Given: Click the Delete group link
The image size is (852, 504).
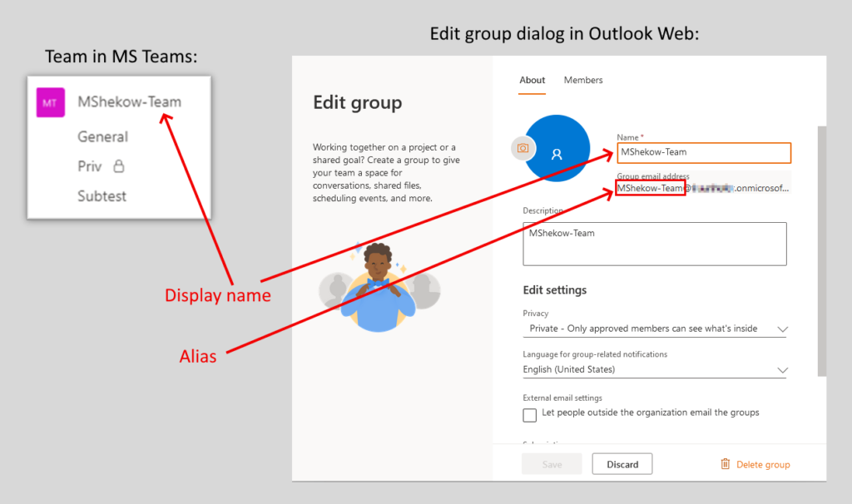Looking at the screenshot, I should pyautogui.click(x=763, y=464).
